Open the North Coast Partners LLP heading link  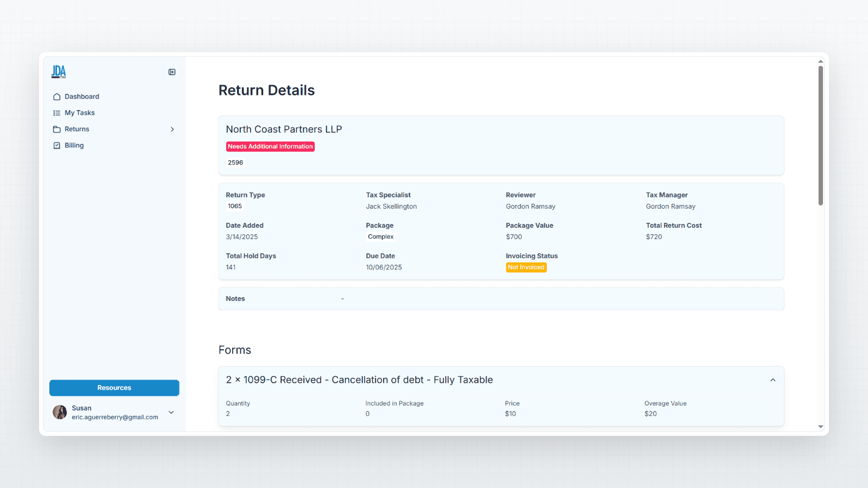pos(284,129)
